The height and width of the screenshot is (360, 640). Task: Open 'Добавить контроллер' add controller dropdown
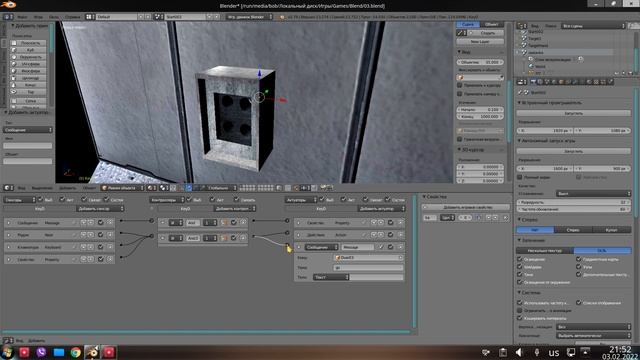pos(235,209)
